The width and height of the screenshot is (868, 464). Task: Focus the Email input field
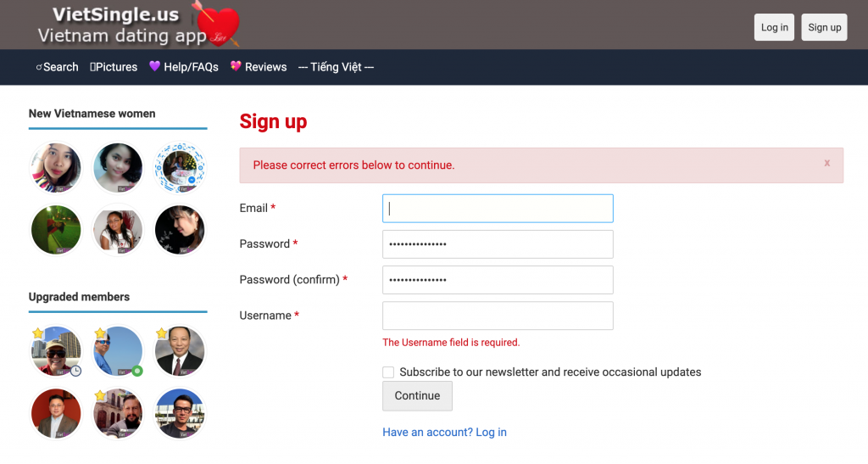(498, 209)
